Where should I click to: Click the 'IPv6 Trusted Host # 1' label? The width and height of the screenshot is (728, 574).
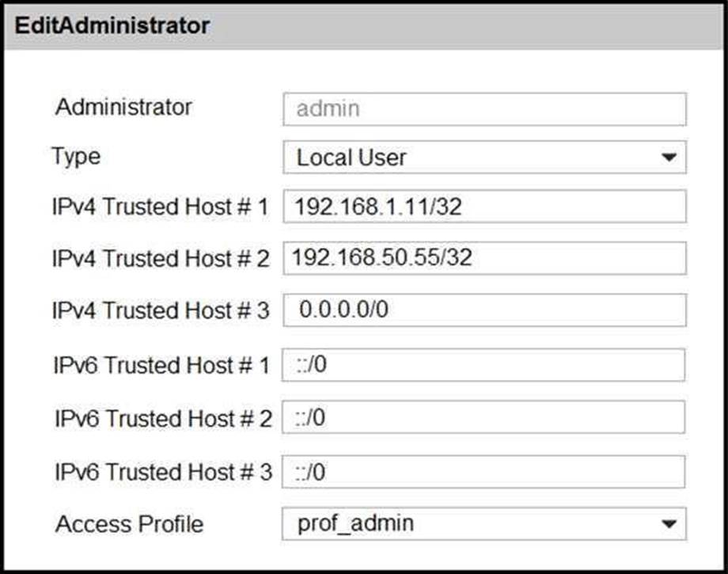[160, 365]
